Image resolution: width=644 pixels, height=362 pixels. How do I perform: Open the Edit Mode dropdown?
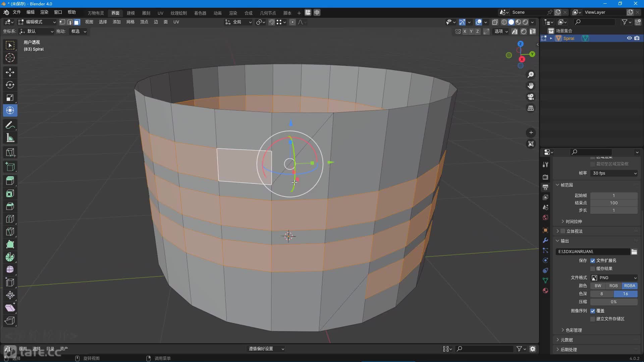pyautogui.click(x=37, y=22)
